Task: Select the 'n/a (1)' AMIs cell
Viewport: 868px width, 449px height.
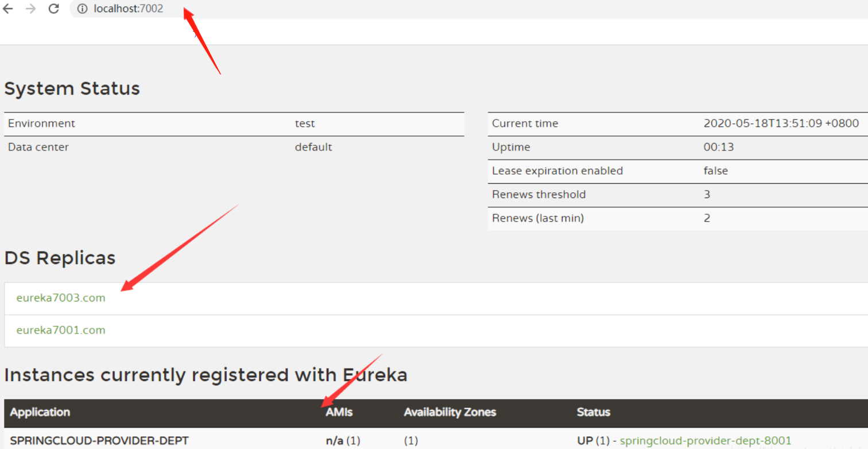Action: pos(343,441)
